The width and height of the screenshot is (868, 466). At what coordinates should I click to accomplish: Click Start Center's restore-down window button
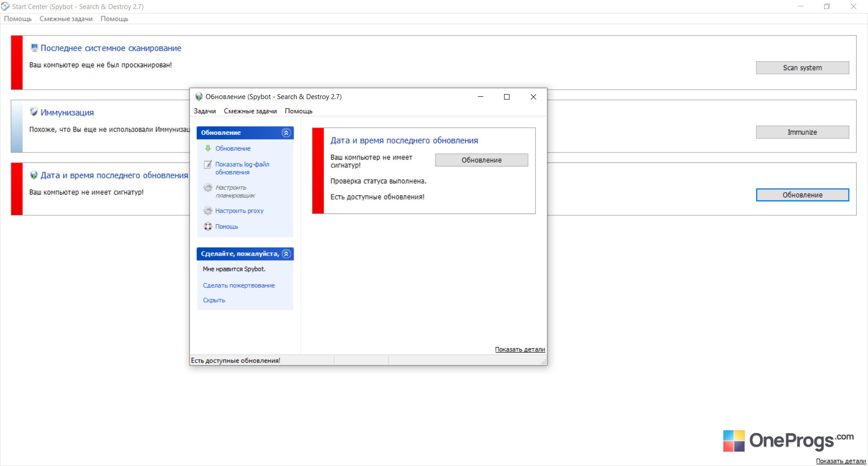(x=827, y=6)
